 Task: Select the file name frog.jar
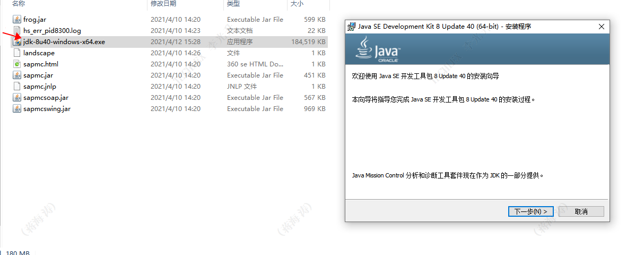tap(34, 20)
